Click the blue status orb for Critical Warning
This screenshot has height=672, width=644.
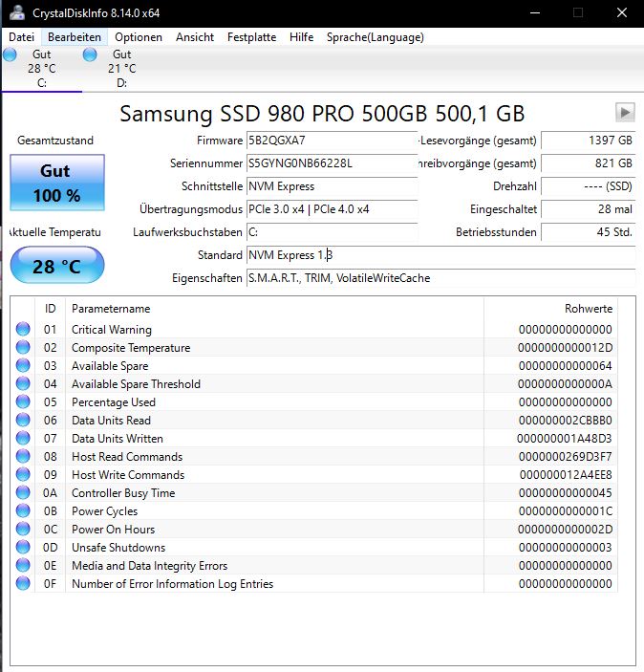click(x=23, y=329)
